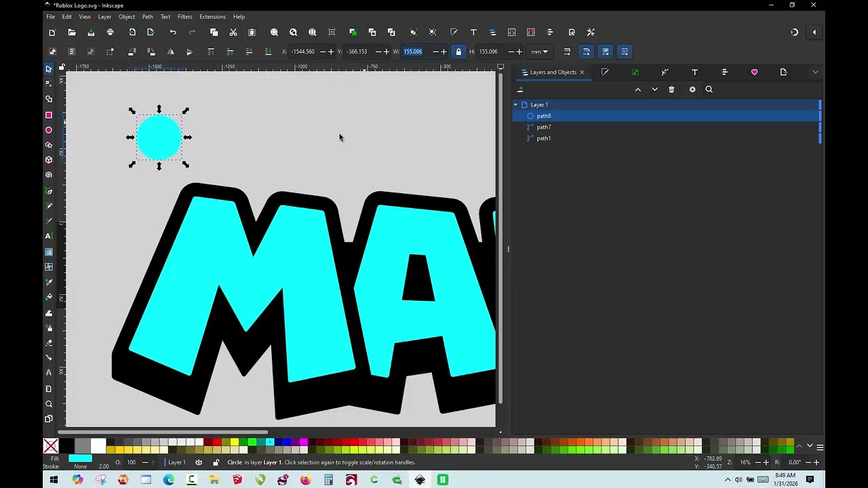Viewport: 868px width, 488px height.
Task: Open the File menu
Action: click(51, 16)
